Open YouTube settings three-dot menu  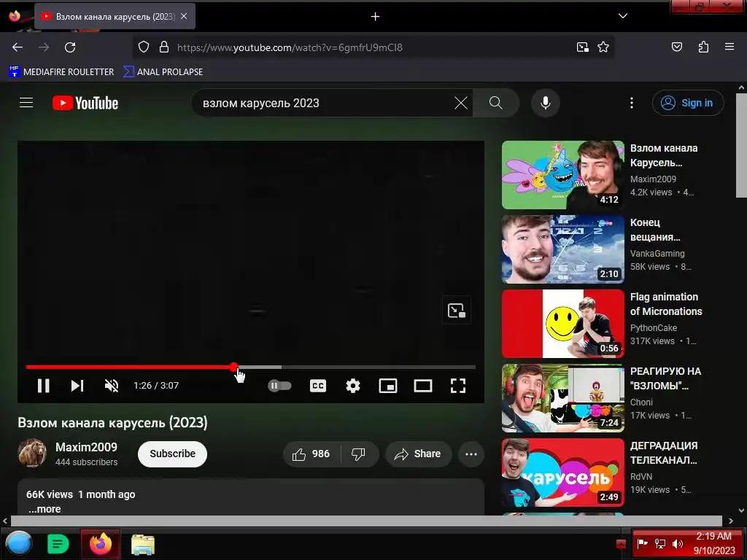coord(632,103)
